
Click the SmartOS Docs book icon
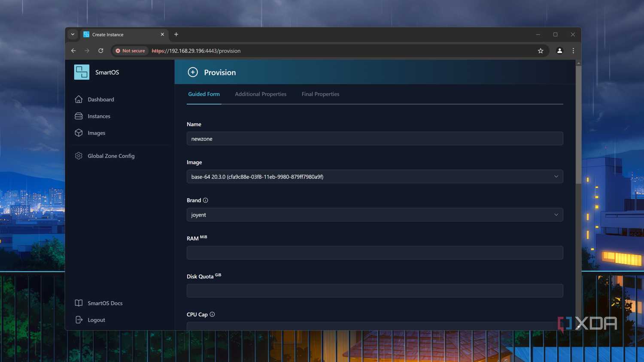79,303
